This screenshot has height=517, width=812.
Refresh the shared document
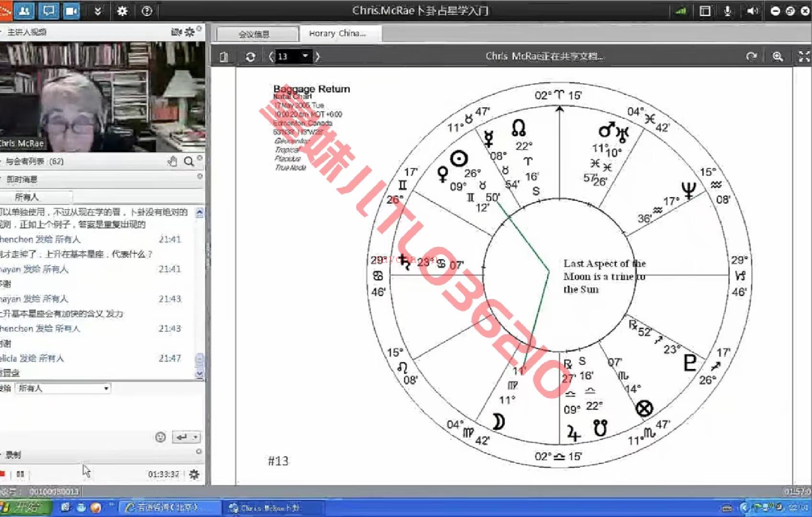pyautogui.click(x=250, y=57)
